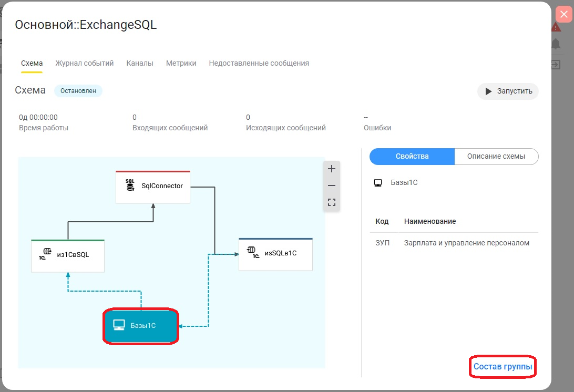Click the zoom out minus icon
574x392 pixels.
click(331, 185)
